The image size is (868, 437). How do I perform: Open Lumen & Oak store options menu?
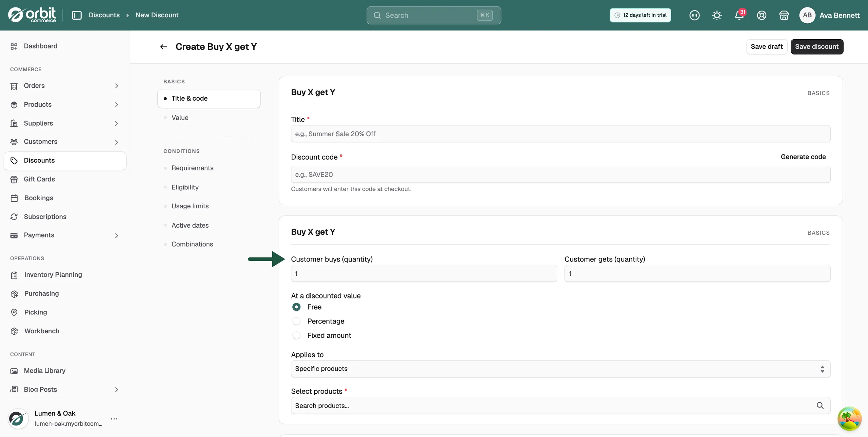pos(114,419)
